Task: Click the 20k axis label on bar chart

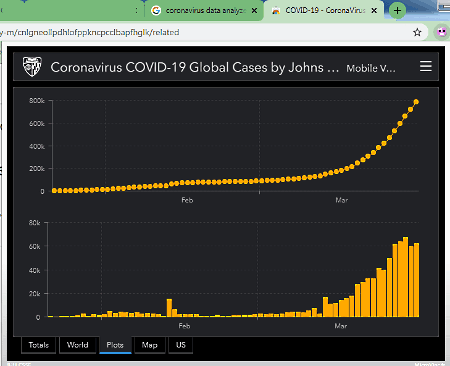Action: pyautogui.click(x=34, y=294)
